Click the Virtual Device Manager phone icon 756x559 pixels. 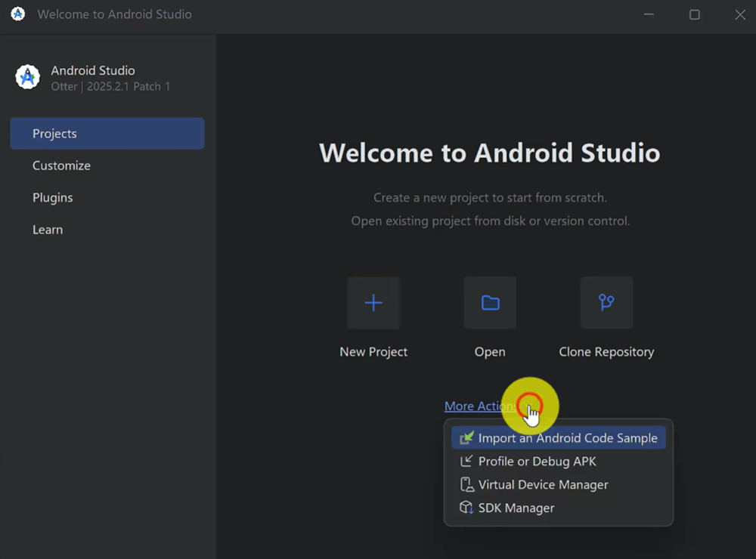click(x=466, y=485)
